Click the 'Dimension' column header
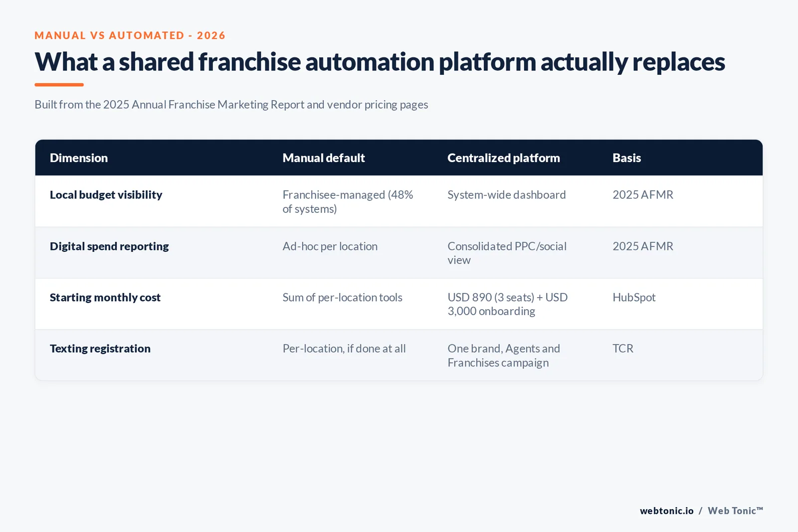The height and width of the screenshot is (532, 798). 79,158
